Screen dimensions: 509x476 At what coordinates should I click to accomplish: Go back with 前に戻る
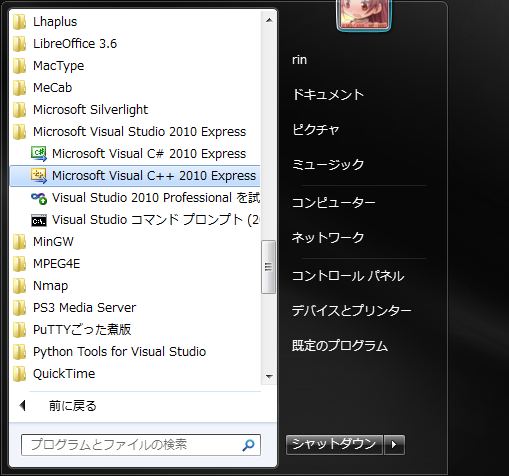[73, 406]
